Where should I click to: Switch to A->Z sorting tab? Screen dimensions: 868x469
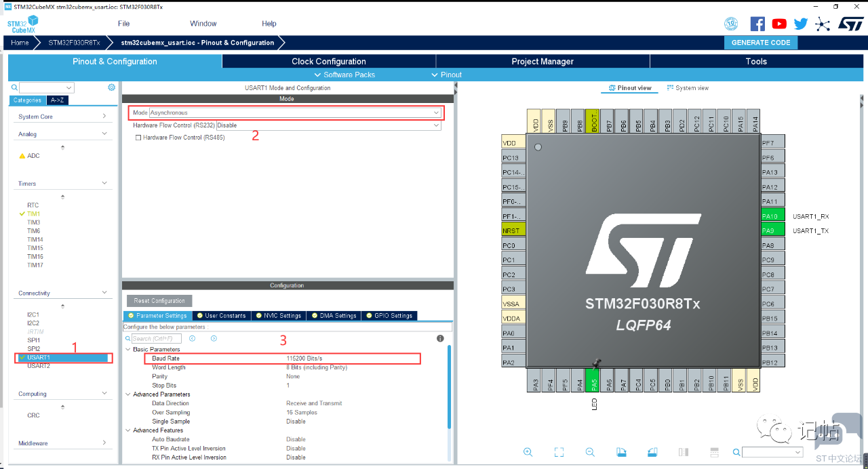(59, 100)
